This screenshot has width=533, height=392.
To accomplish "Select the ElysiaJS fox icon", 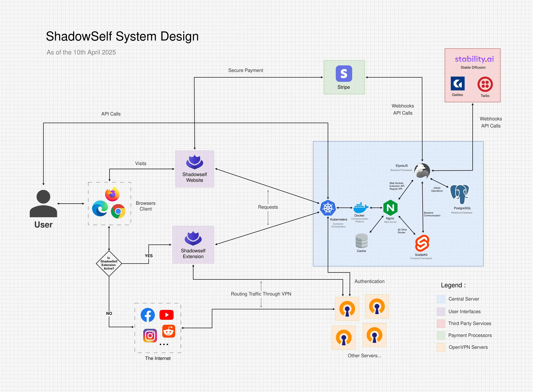I will [422, 171].
